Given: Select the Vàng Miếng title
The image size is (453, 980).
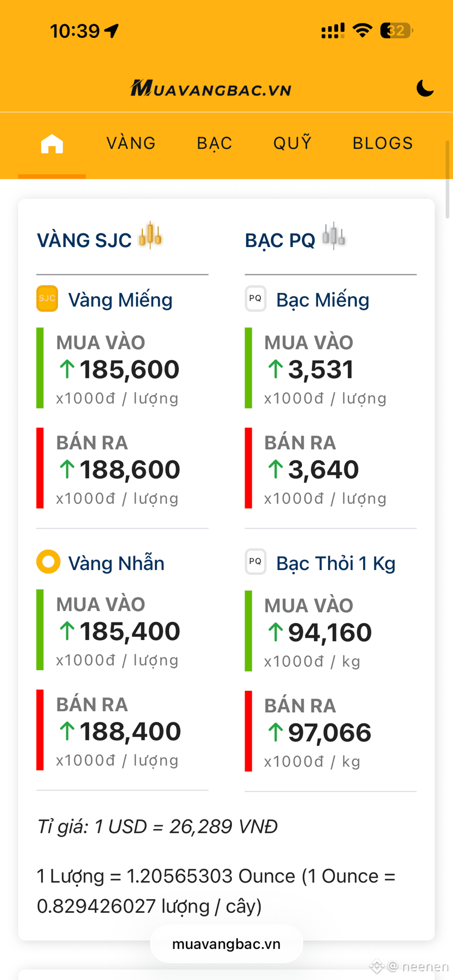Looking at the screenshot, I should click(x=120, y=300).
